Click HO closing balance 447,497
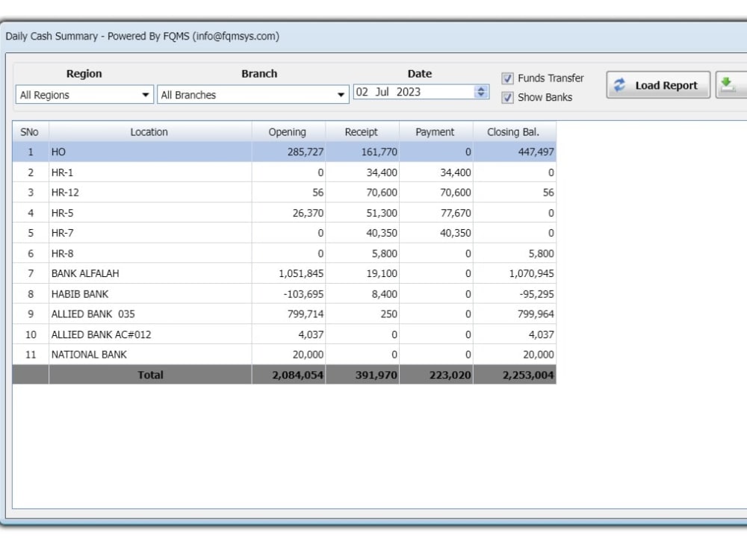 [536, 152]
